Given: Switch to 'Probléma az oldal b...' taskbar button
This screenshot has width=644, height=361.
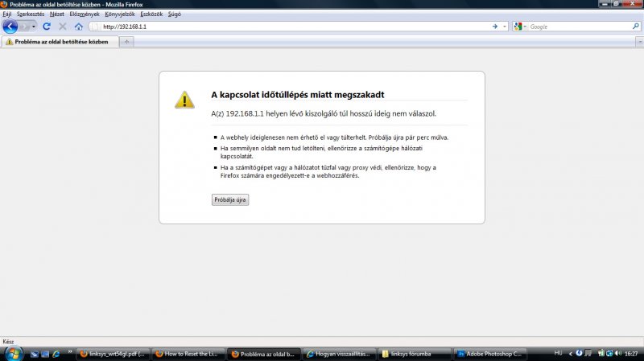Looking at the screenshot, I should click(x=264, y=354).
